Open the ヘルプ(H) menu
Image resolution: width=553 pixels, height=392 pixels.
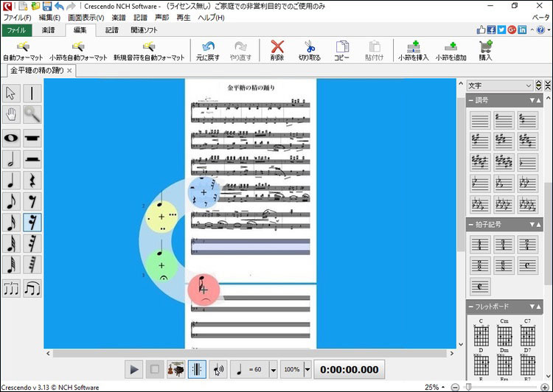pyautogui.click(x=211, y=18)
